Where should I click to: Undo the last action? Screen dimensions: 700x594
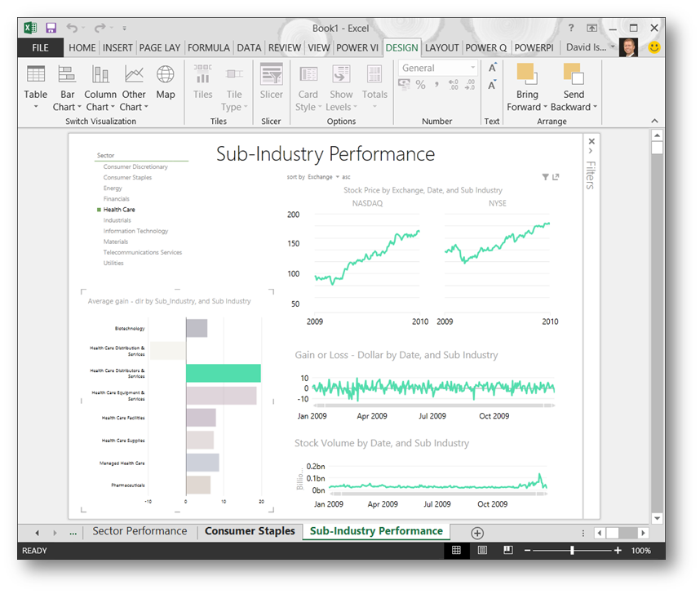(x=72, y=28)
